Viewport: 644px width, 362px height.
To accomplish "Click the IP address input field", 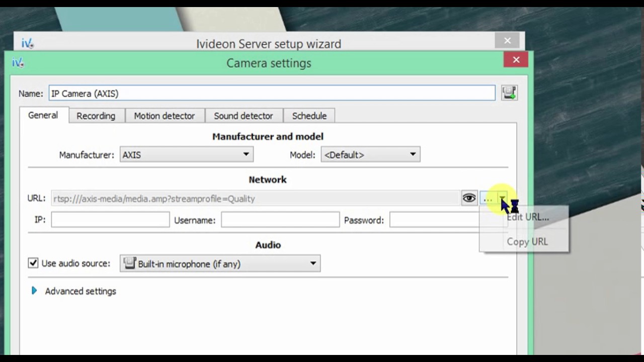I will (110, 220).
